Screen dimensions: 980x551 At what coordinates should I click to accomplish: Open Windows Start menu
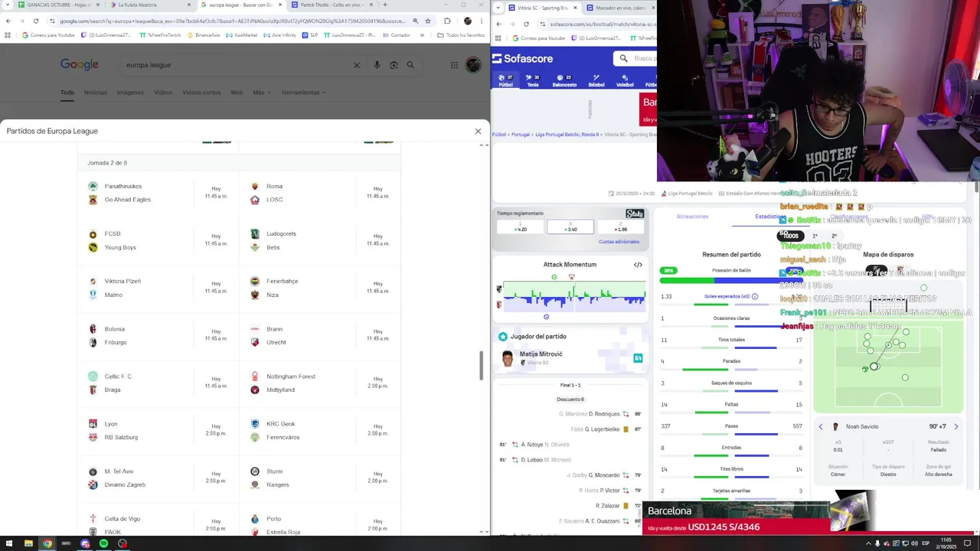pos(9,544)
